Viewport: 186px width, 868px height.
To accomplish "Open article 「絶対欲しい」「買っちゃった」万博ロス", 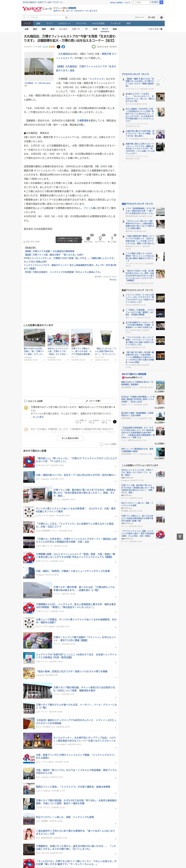I will 76,460.
